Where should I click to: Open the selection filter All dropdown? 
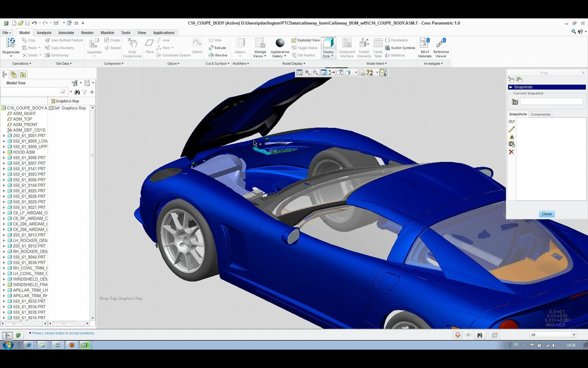(574, 335)
